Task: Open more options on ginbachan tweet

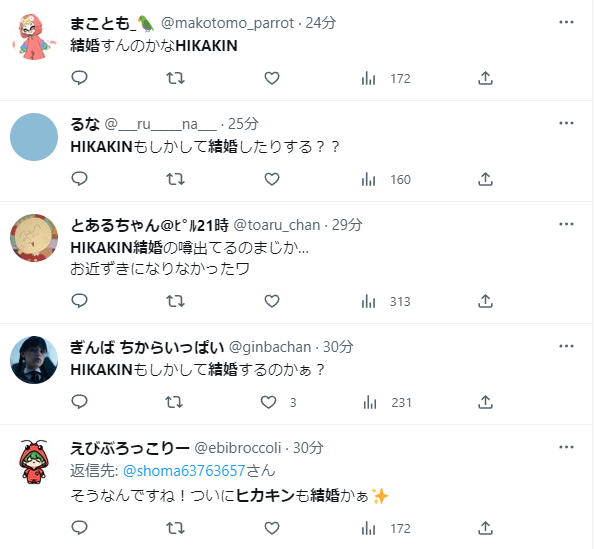Action: [566, 346]
